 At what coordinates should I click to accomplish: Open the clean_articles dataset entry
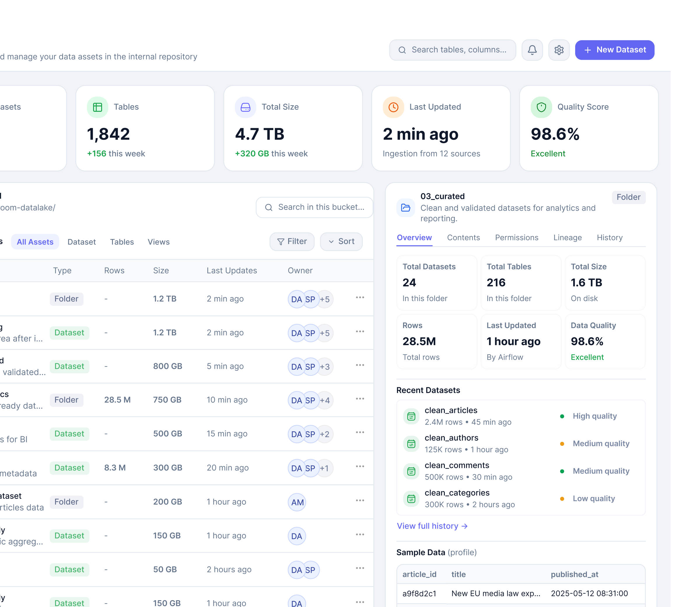[521, 416]
